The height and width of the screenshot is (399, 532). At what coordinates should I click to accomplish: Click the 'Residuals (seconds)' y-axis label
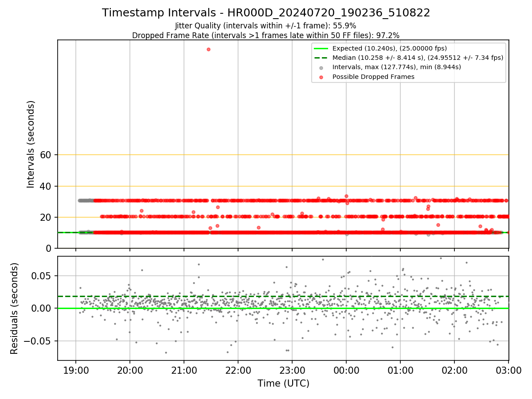click(x=15, y=308)
